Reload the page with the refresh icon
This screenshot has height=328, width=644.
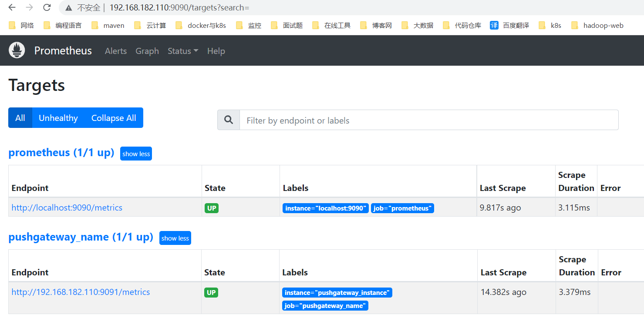(47, 7)
